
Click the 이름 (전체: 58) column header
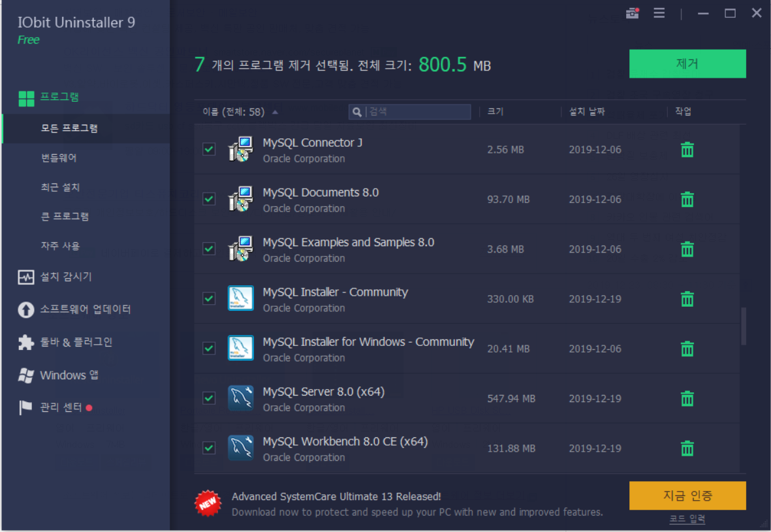tap(234, 112)
